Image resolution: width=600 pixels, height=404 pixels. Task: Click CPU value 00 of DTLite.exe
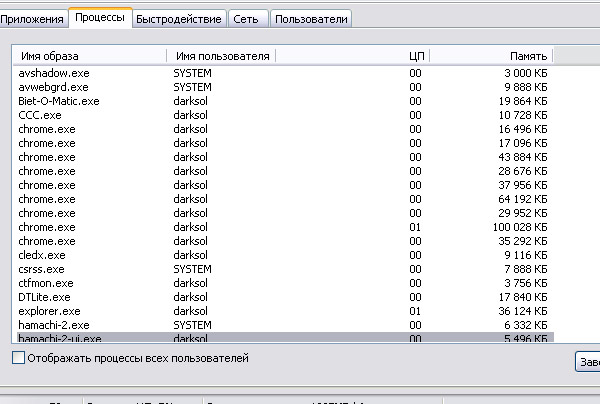click(x=415, y=297)
